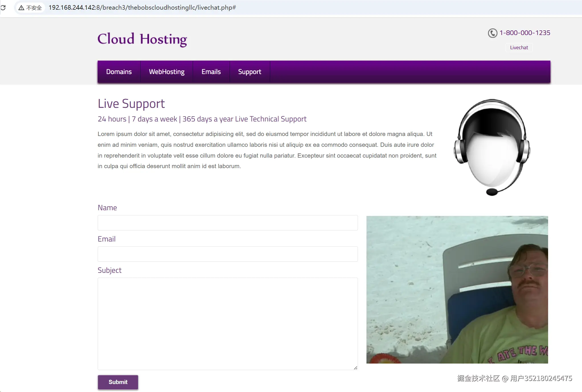Click the subject textarea resize handle
Image resolution: width=582 pixels, height=392 pixels.
(355, 368)
